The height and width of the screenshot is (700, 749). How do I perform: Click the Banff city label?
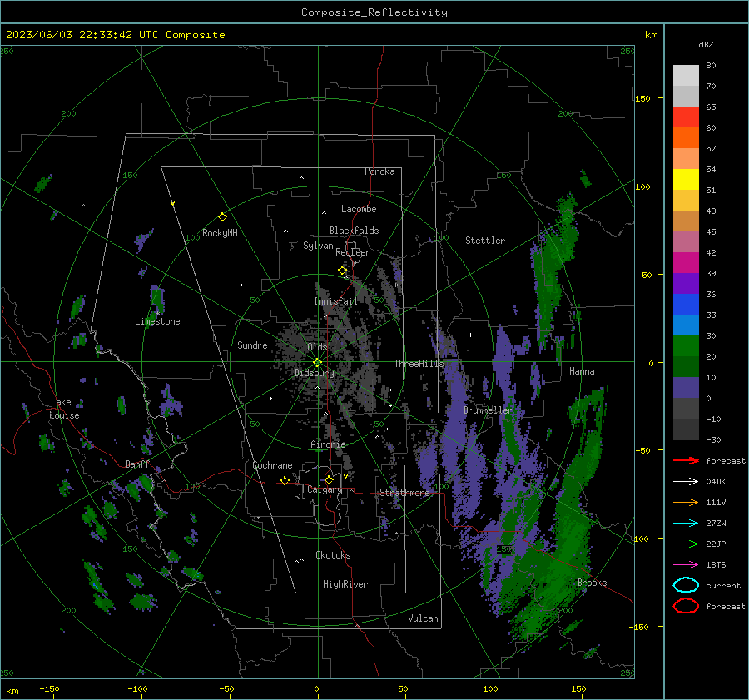tap(137, 464)
